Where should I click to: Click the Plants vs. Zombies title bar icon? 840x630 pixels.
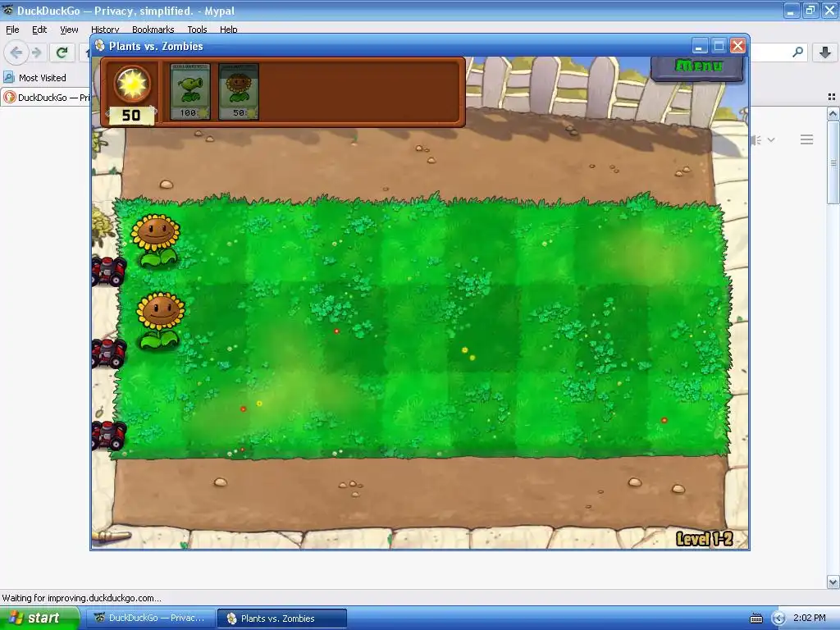click(99, 46)
